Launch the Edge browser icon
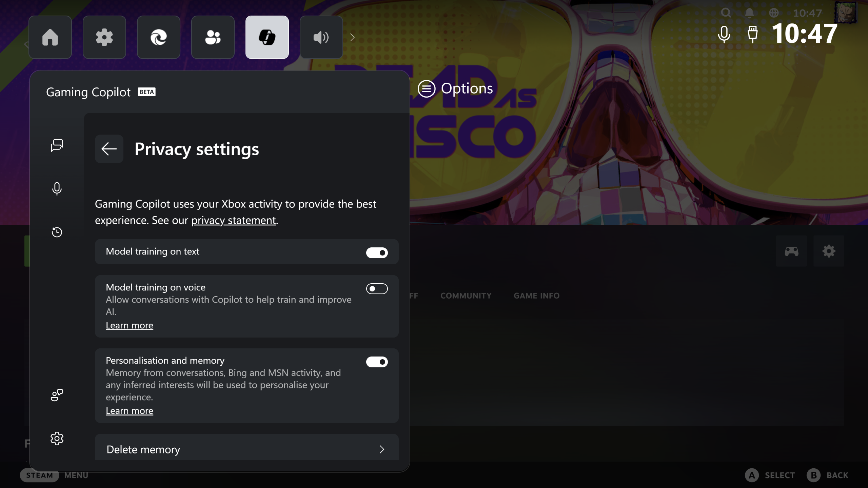This screenshot has width=868, height=488. [159, 37]
